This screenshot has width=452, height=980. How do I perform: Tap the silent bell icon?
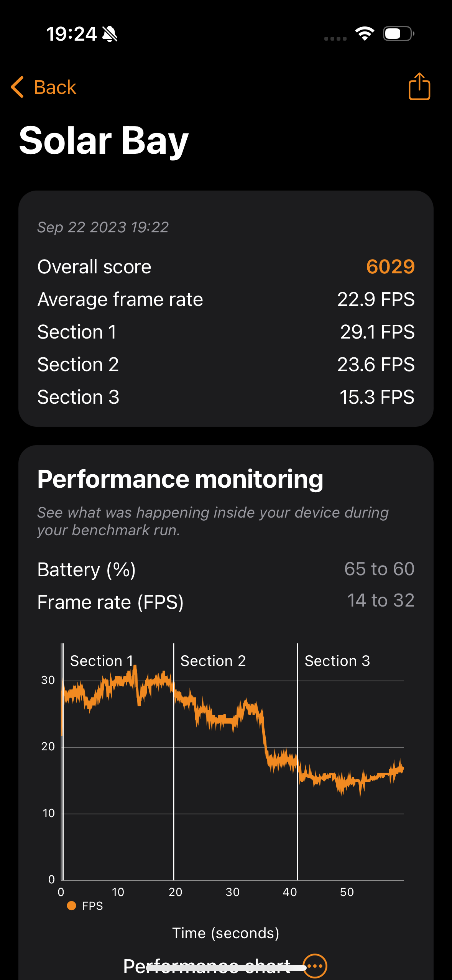click(x=110, y=34)
